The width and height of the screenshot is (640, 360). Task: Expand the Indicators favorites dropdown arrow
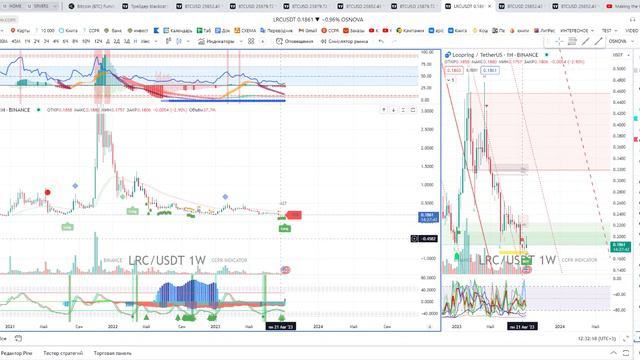(241, 41)
